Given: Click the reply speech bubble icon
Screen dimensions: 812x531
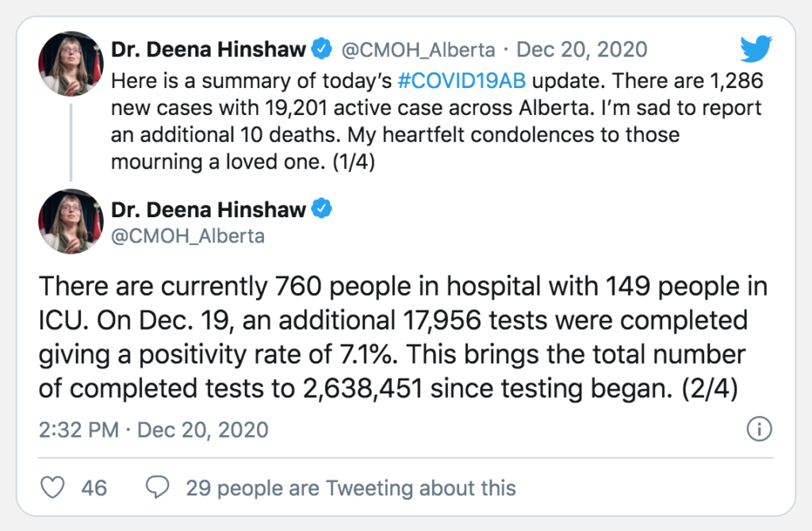Looking at the screenshot, I should click(x=159, y=487).
